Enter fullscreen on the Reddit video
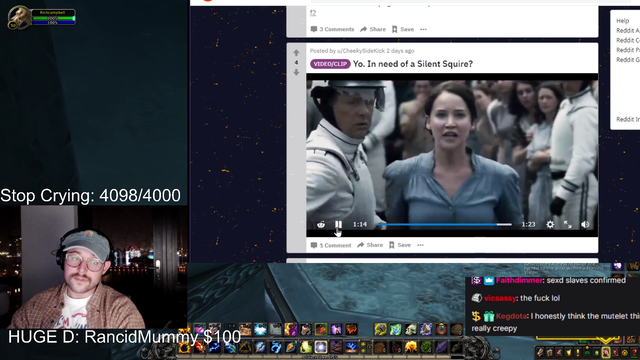The width and height of the screenshot is (640, 360). tap(567, 224)
